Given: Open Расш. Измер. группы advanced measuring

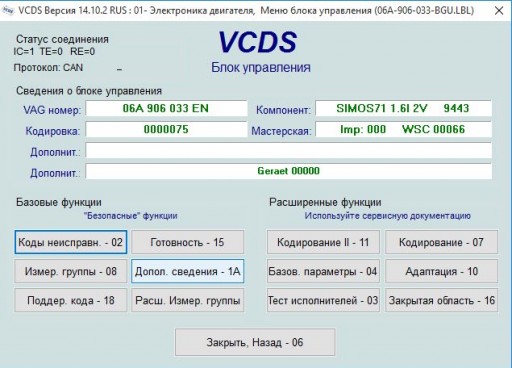Looking at the screenshot, I should point(188,300).
